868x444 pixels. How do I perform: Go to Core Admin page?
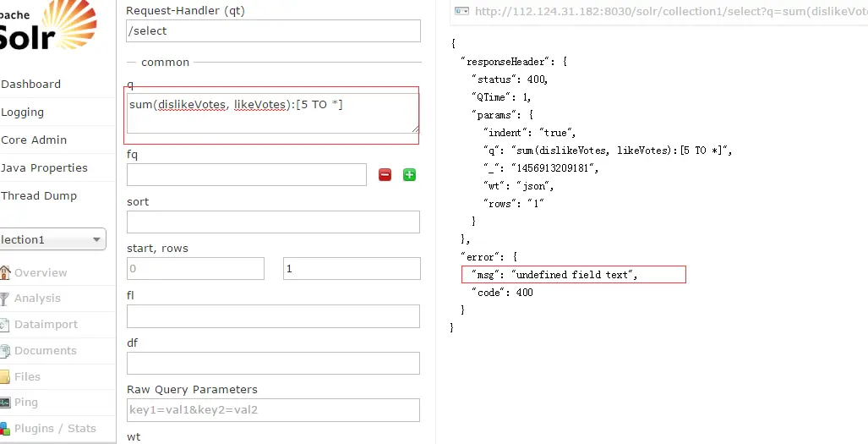pos(34,140)
